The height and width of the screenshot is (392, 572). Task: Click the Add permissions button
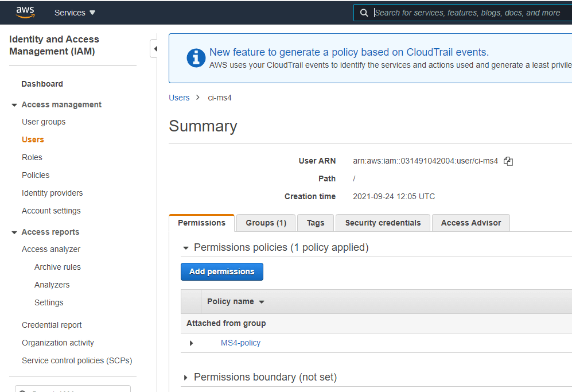point(222,272)
